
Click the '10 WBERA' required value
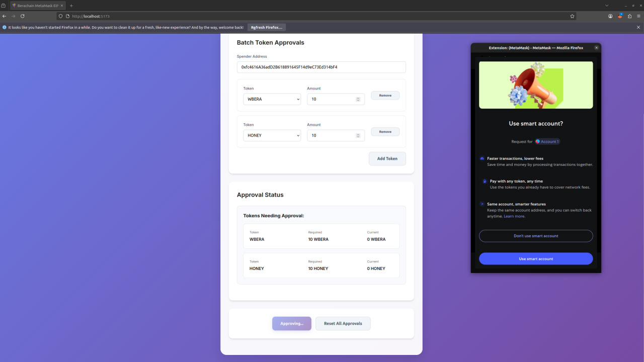pos(318,239)
